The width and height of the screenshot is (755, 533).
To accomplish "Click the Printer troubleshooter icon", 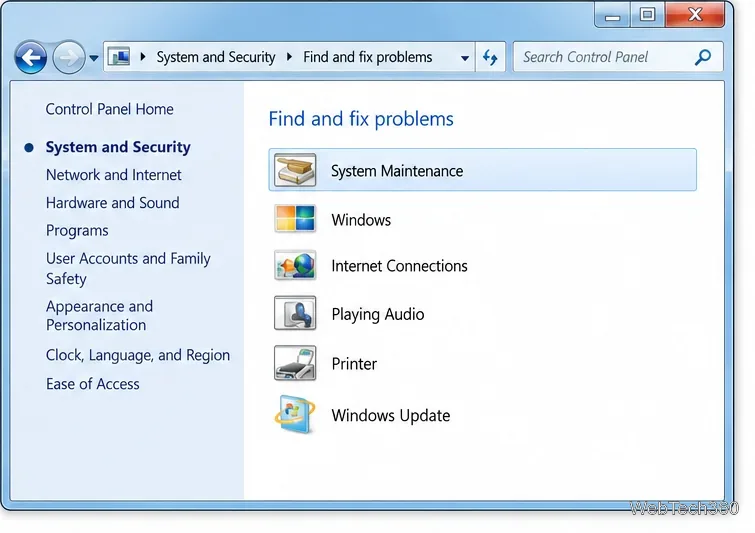I will 295,363.
